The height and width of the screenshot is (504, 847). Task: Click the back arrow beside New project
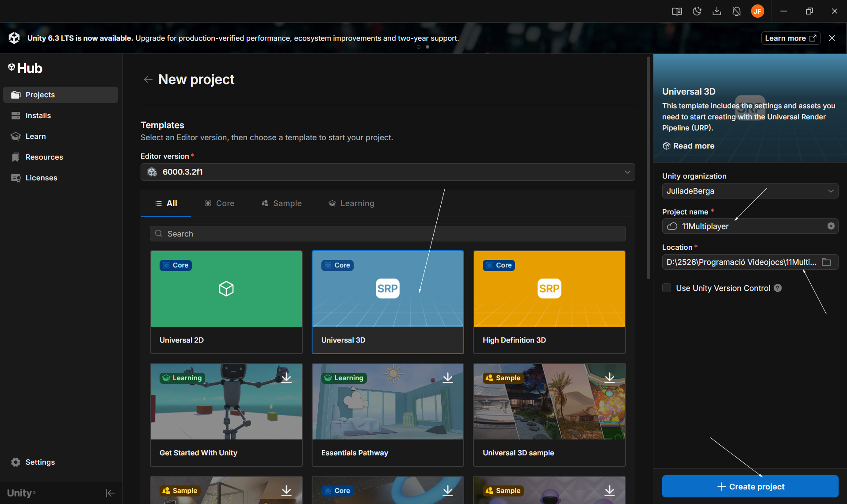tap(148, 80)
